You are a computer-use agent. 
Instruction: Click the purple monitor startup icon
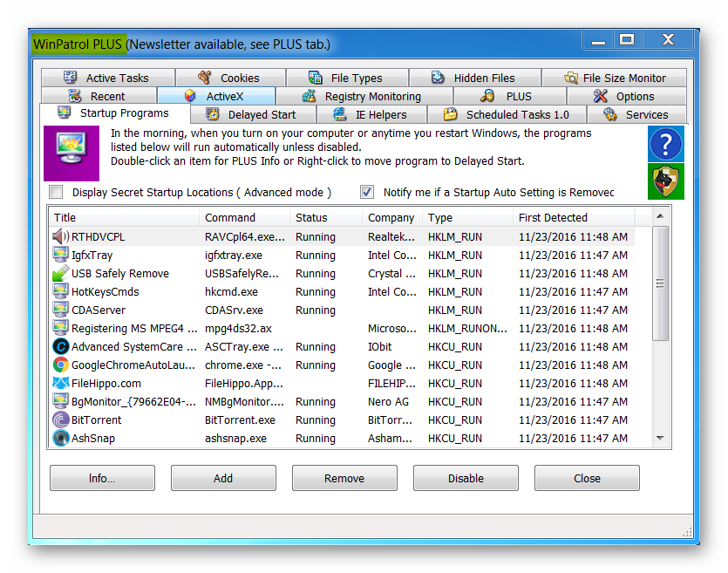[x=71, y=153]
